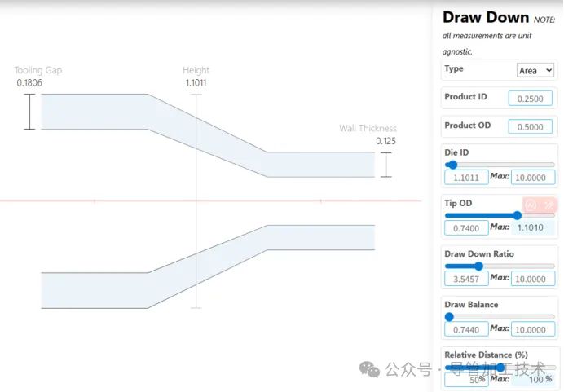
Task: Click the Relative Distance slider handle
Action: [500, 368]
